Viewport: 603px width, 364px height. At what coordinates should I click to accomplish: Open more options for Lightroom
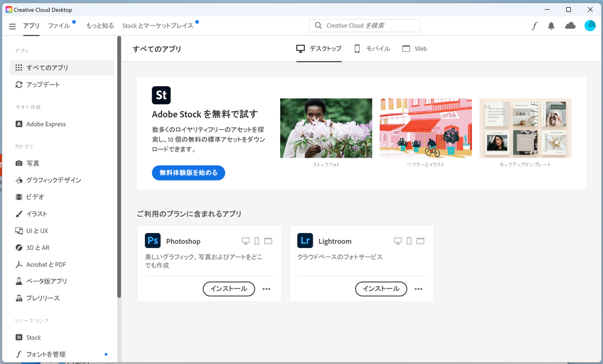(x=419, y=289)
